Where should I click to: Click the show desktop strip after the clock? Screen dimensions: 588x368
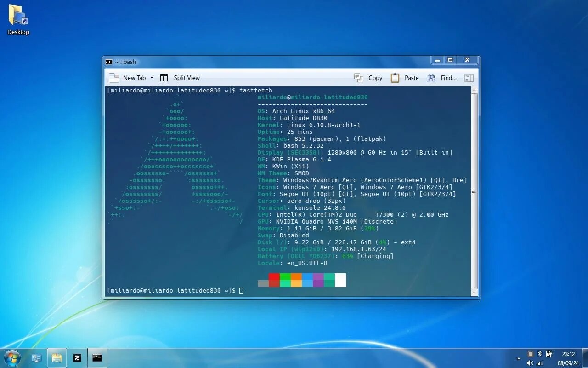(585, 358)
